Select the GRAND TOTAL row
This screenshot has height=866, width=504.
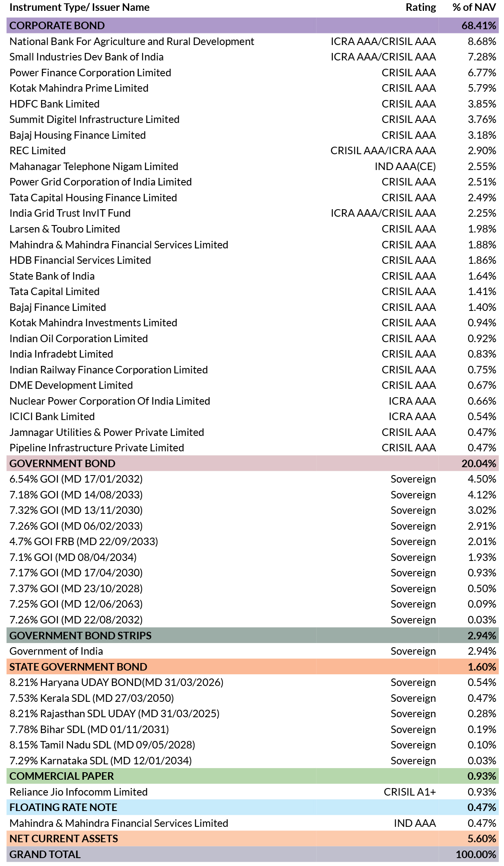(252, 854)
